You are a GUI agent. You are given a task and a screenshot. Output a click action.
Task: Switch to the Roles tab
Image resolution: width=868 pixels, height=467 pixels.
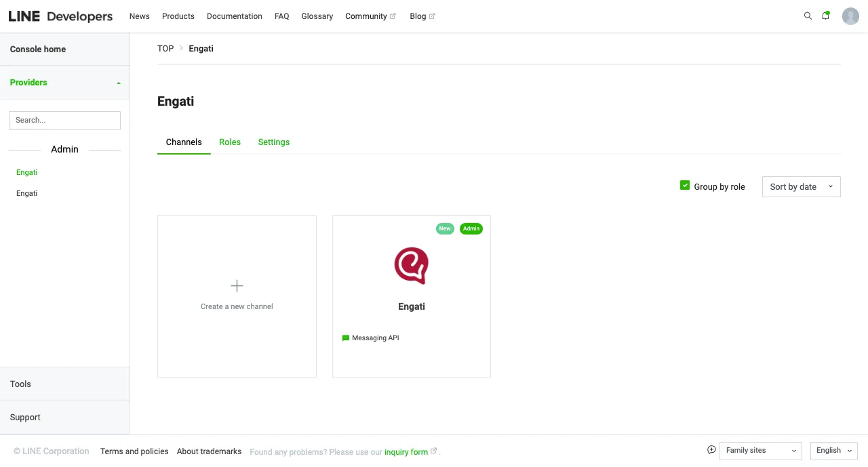coord(230,142)
